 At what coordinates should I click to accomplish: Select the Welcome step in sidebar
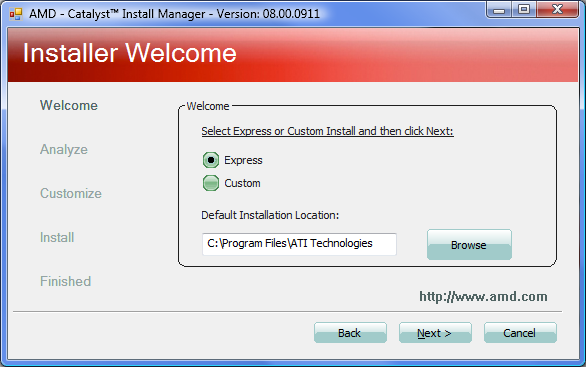69,105
